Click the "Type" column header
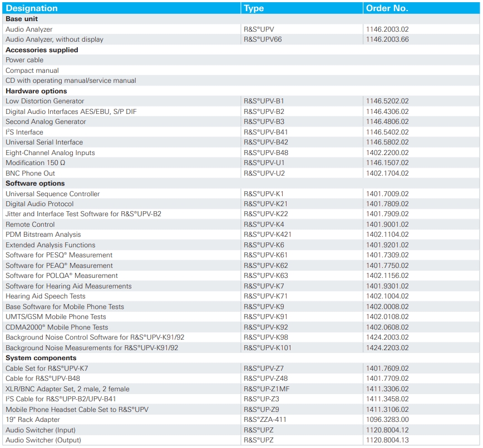The width and height of the screenshot is (483, 448). (x=254, y=8)
